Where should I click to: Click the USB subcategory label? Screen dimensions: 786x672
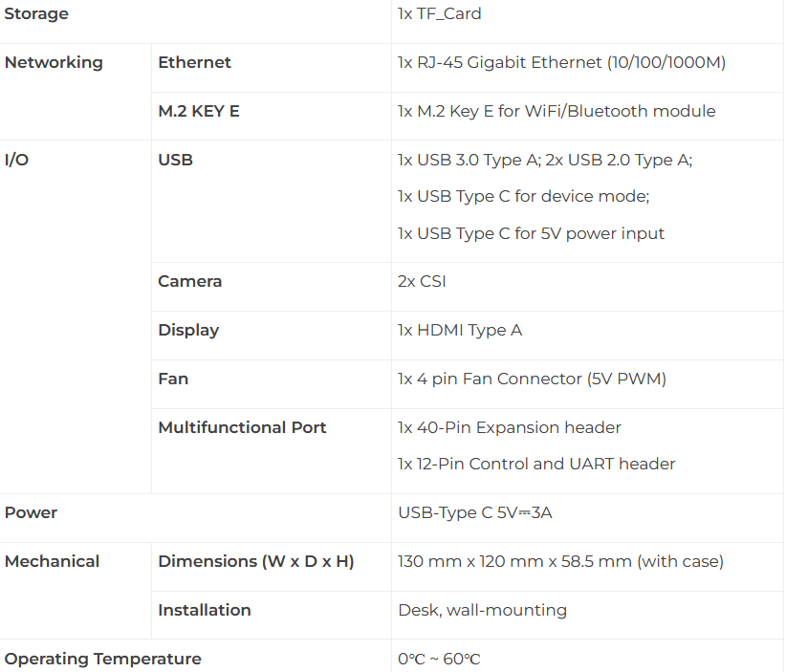175,160
